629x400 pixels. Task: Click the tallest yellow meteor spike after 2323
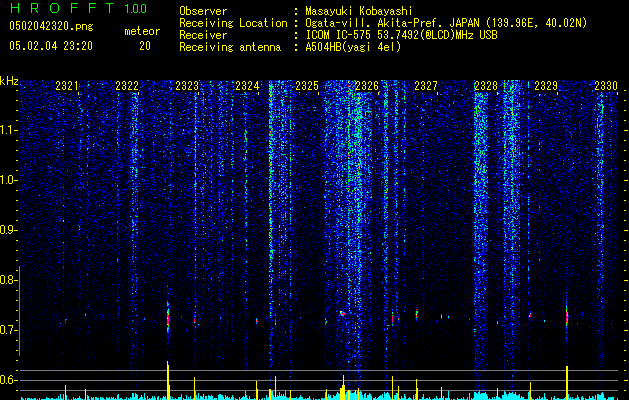pyautogui.click(x=168, y=380)
